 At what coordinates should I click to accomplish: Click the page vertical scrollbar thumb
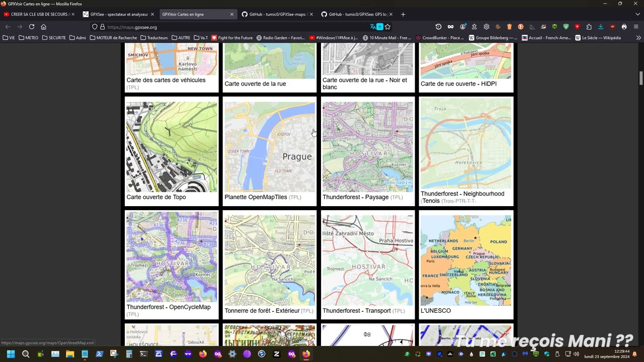click(x=641, y=78)
